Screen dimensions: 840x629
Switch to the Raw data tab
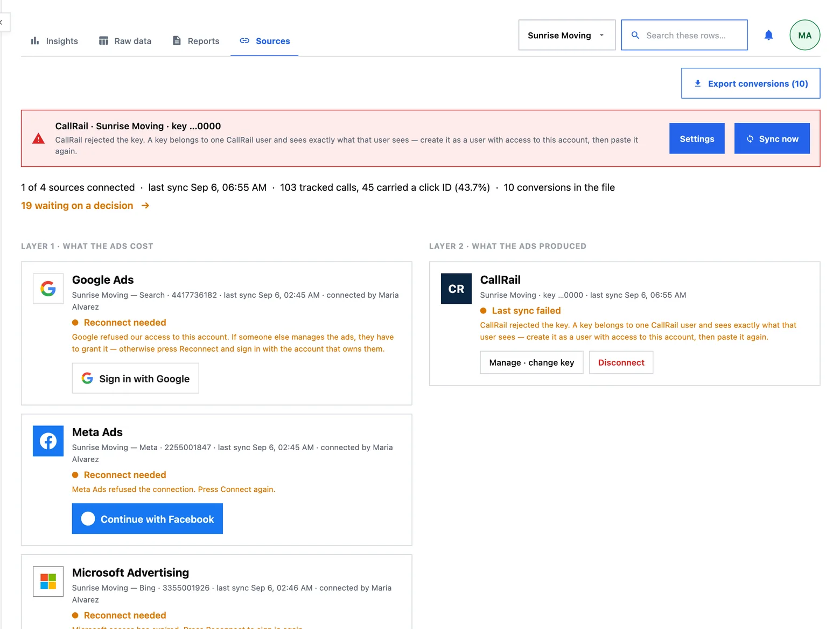125,41
